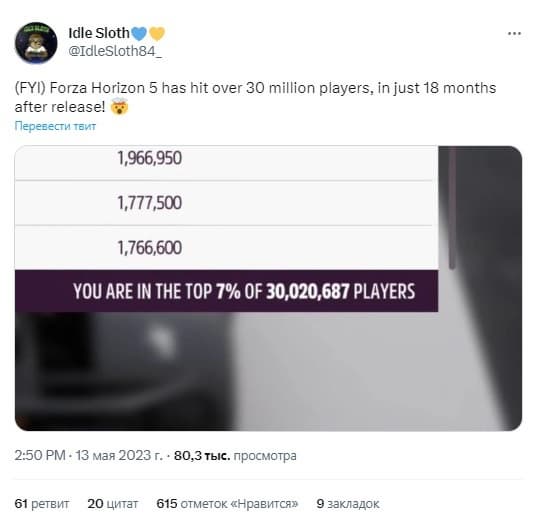View the 80,3 тыс. просмотра view count

point(235,456)
